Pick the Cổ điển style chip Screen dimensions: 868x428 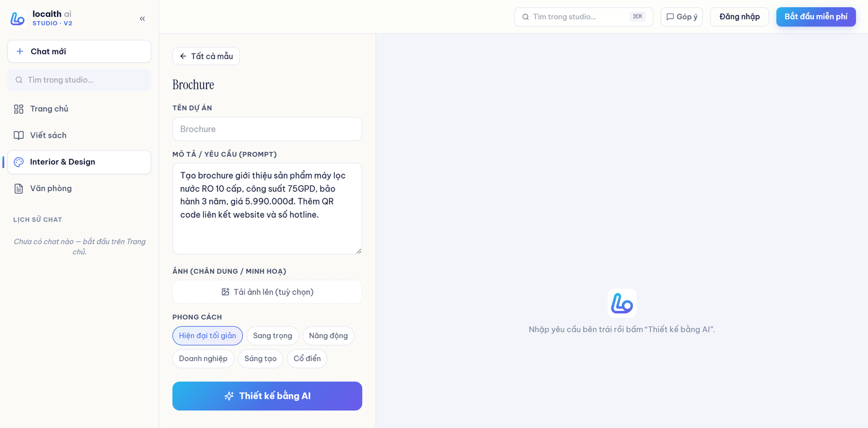point(307,359)
